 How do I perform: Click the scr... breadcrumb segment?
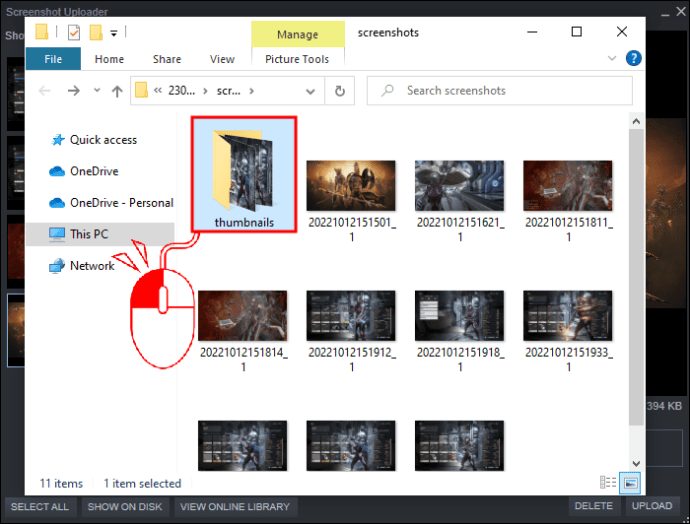(228, 91)
